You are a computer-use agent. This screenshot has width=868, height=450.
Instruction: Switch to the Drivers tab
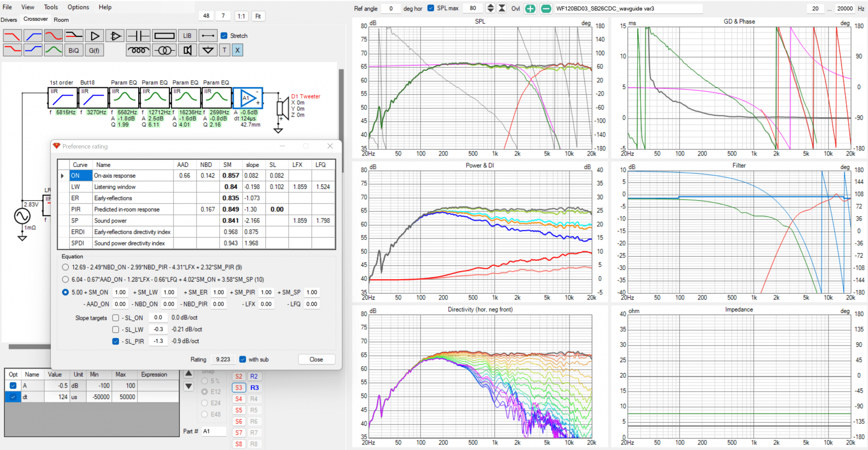9,20
